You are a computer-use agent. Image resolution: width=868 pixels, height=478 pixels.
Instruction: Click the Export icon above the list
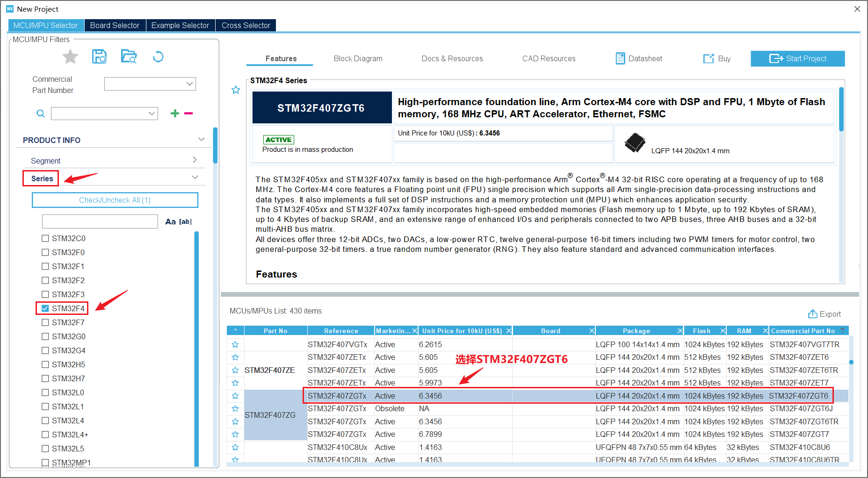pyautogui.click(x=812, y=314)
